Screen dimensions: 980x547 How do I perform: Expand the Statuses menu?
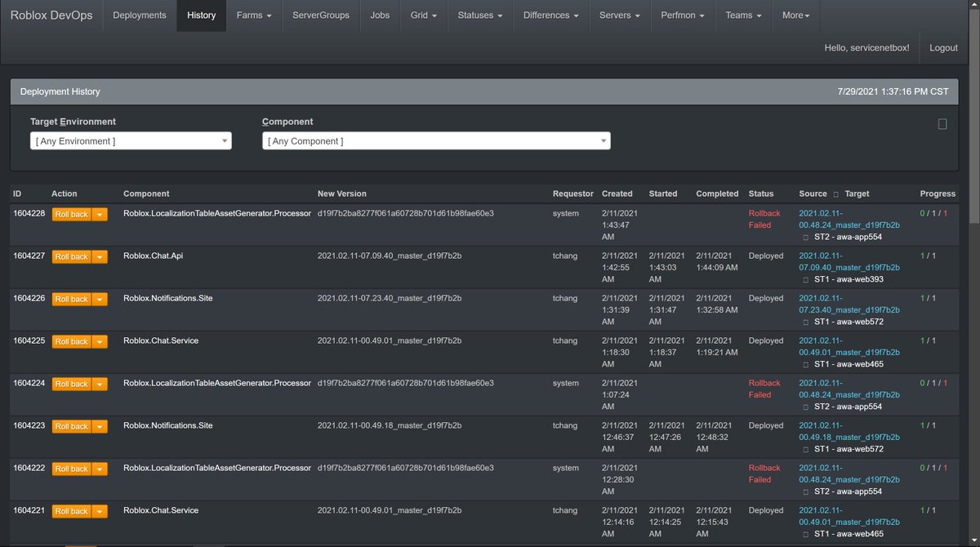(480, 16)
